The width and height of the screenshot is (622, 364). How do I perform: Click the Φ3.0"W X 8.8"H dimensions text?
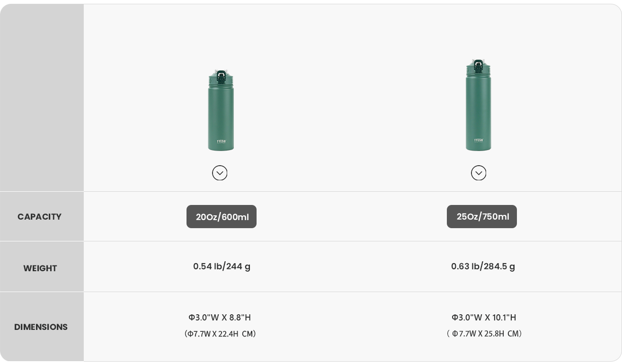tap(220, 318)
